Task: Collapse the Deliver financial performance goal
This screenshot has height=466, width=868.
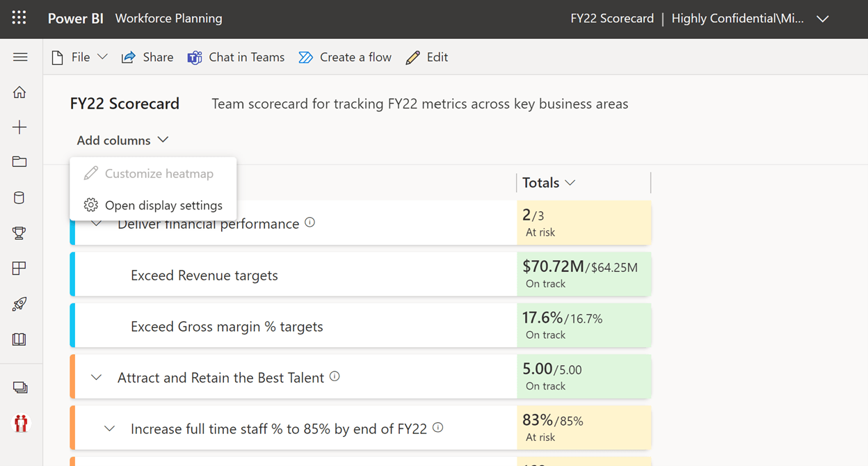Action: pos(96,223)
